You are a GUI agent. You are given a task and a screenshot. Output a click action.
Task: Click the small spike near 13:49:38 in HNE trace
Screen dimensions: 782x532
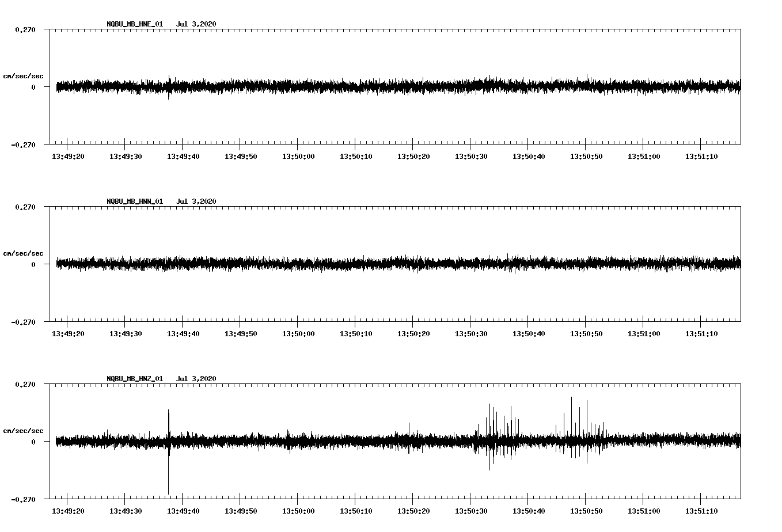(169, 87)
